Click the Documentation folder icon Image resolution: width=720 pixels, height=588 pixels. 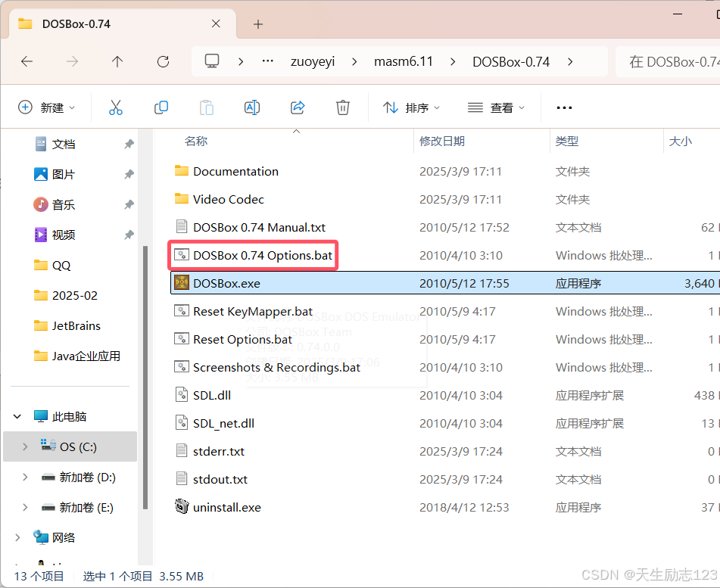(x=182, y=171)
